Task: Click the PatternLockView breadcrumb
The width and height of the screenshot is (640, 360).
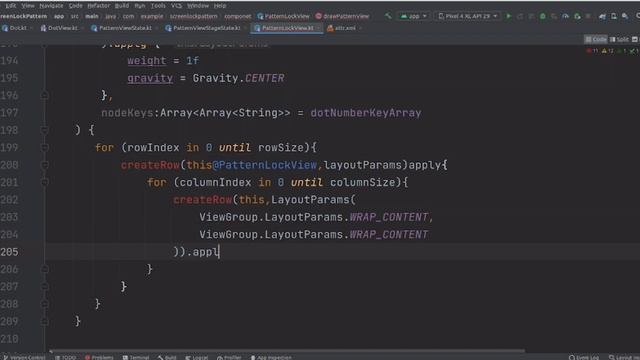Action: point(283,16)
